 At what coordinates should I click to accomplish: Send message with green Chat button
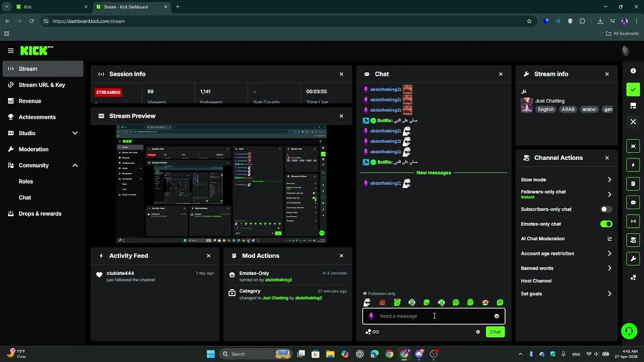[x=496, y=332]
